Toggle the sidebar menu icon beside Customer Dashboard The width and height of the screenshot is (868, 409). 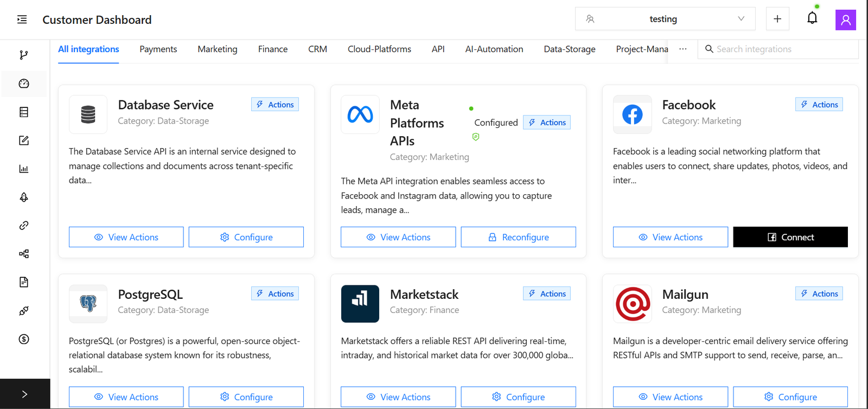(x=22, y=20)
